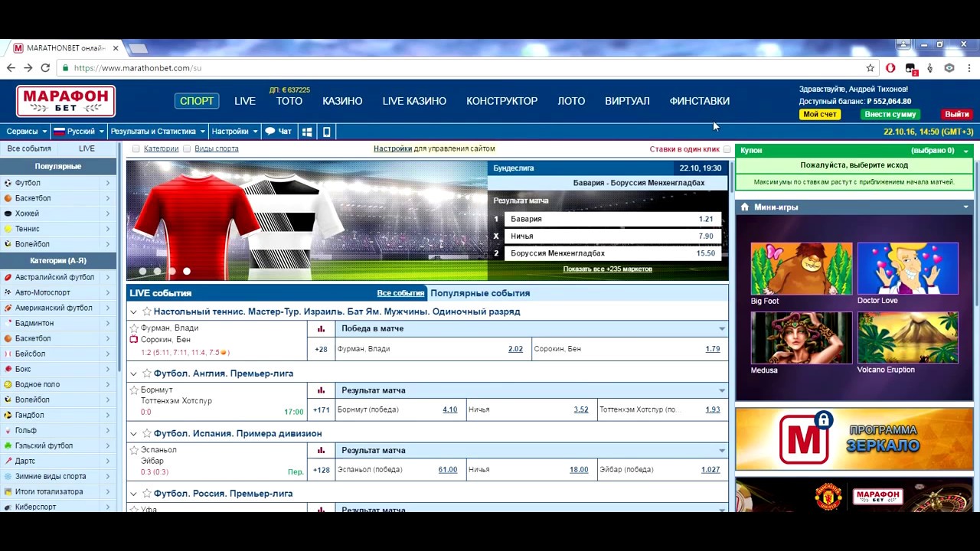
Task: Favorite Spain Primera division star
Action: (x=146, y=433)
